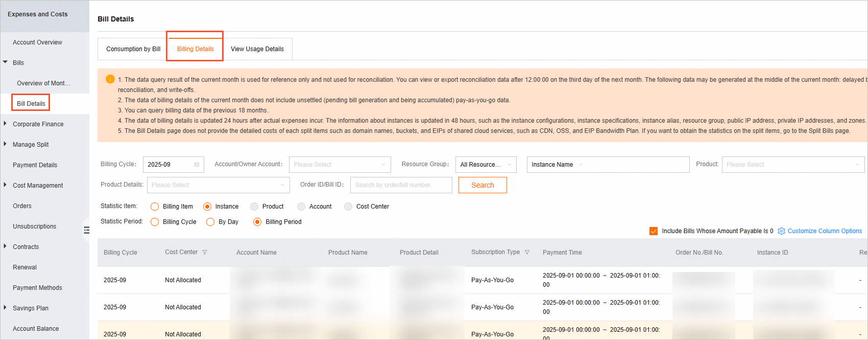Click the Billing Cycle date input 2025-09
This screenshot has width=868, height=340.
[174, 165]
